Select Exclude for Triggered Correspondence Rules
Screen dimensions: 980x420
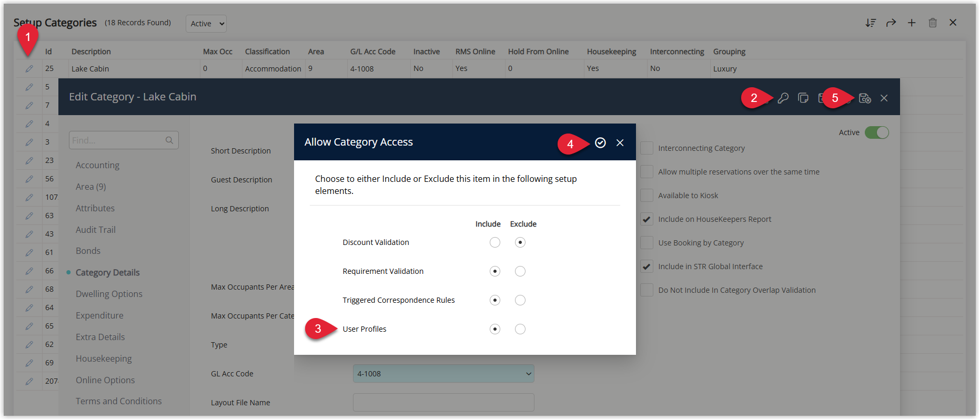520,300
